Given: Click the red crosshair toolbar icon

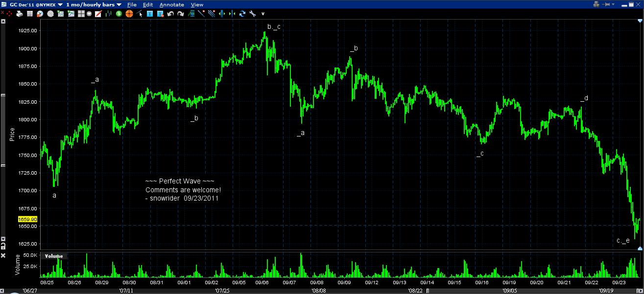Looking at the screenshot, I should (9, 14).
